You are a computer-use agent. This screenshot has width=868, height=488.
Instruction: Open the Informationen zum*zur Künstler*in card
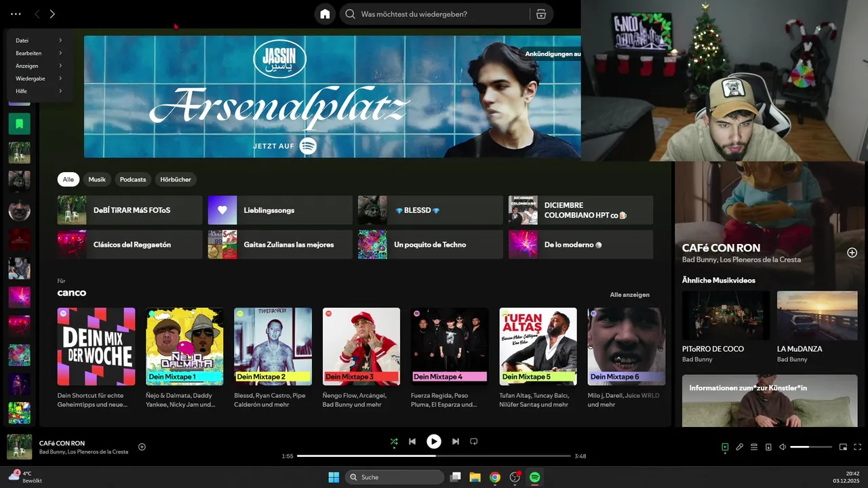(x=770, y=401)
